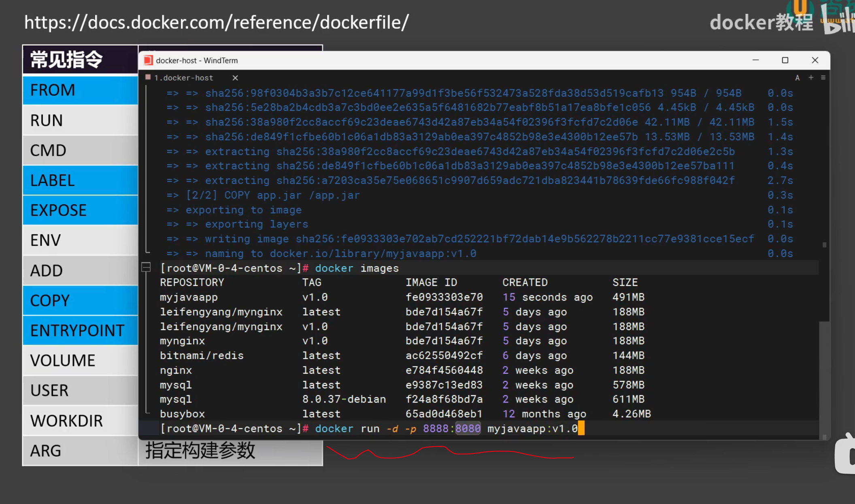The width and height of the screenshot is (855, 504).
Task: Close the 1.docker-host tab
Action: click(235, 78)
